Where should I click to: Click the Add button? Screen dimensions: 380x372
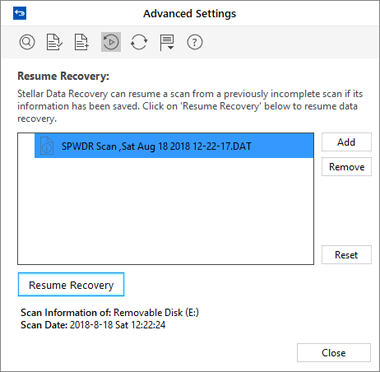[346, 142]
